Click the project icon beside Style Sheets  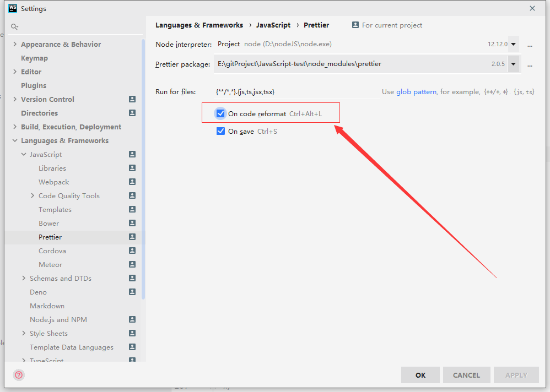pos(132,333)
